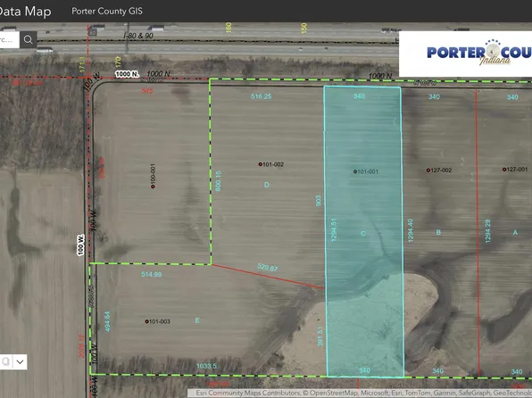Click the copy icon beside the chevron
532x398 pixels.
[x=5, y=361]
